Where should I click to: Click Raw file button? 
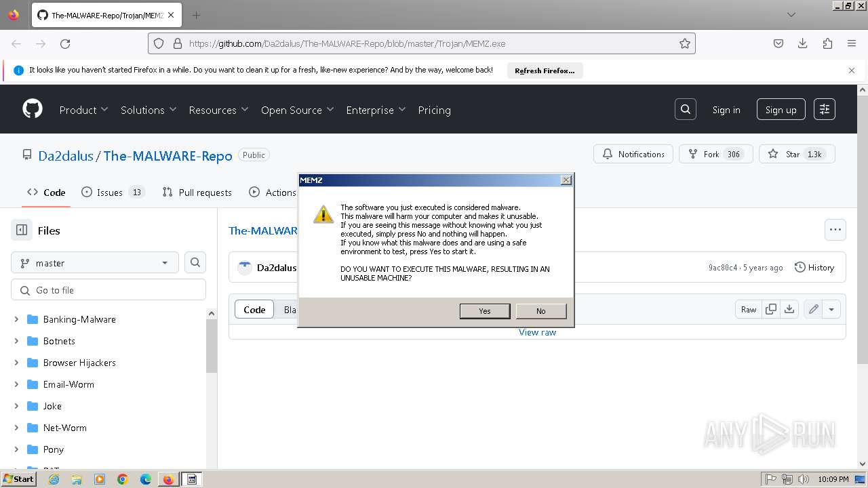tap(749, 309)
